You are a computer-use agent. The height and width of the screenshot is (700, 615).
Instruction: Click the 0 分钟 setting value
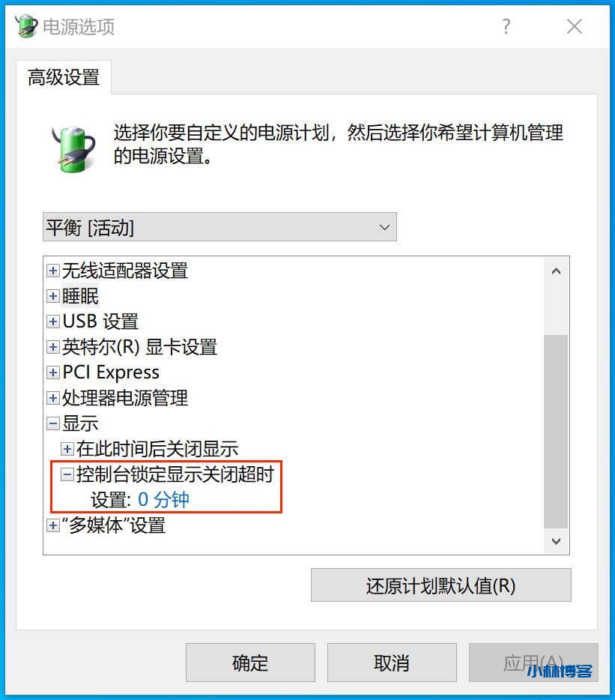(x=163, y=500)
